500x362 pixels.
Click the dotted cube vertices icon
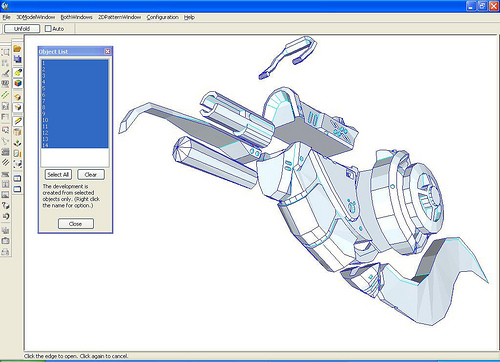click(18, 164)
